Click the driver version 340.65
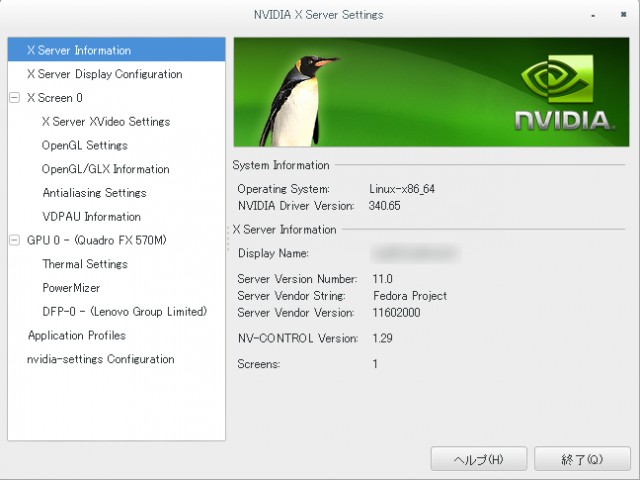 [x=384, y=205]
